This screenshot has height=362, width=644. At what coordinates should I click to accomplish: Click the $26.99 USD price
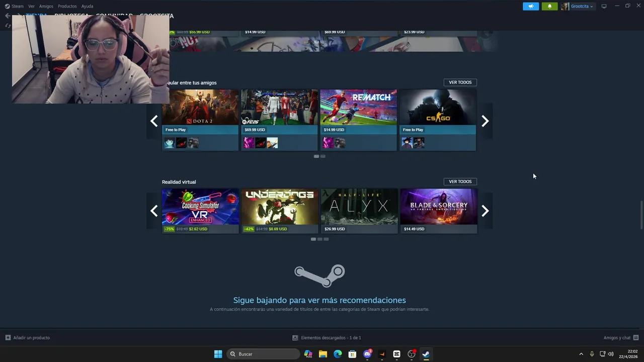[x=335, y=229]
